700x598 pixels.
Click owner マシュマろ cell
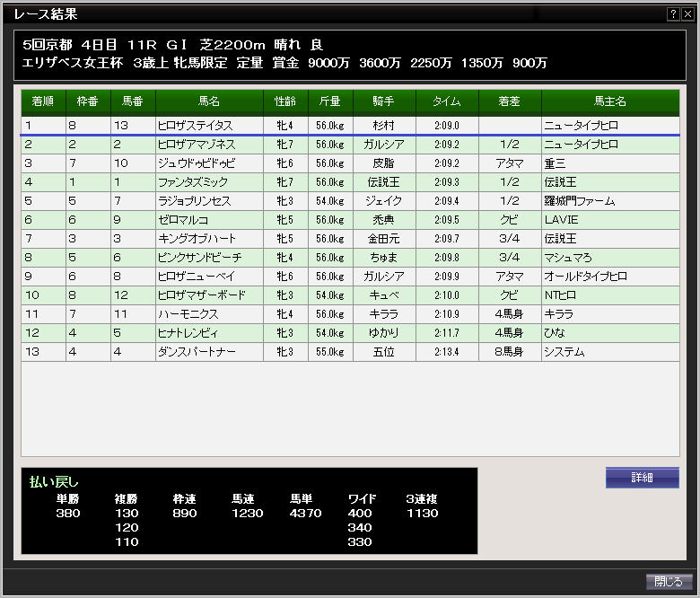(610, 258)
